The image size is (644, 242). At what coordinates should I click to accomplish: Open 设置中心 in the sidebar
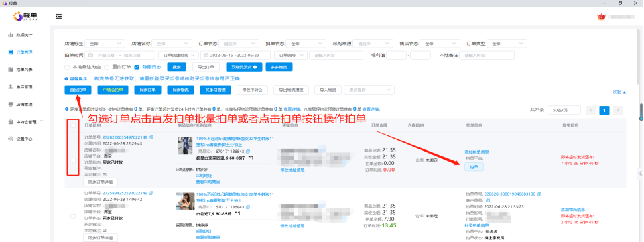[24, 139]
